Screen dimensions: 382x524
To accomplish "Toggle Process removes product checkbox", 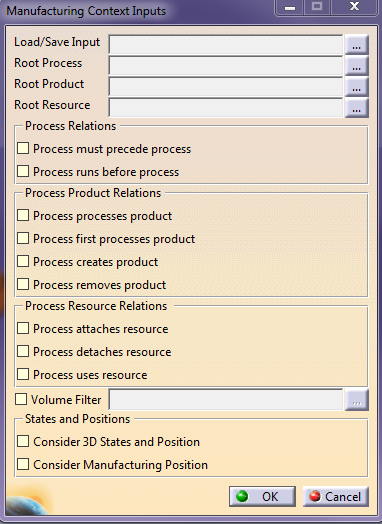I will (23, 284).
